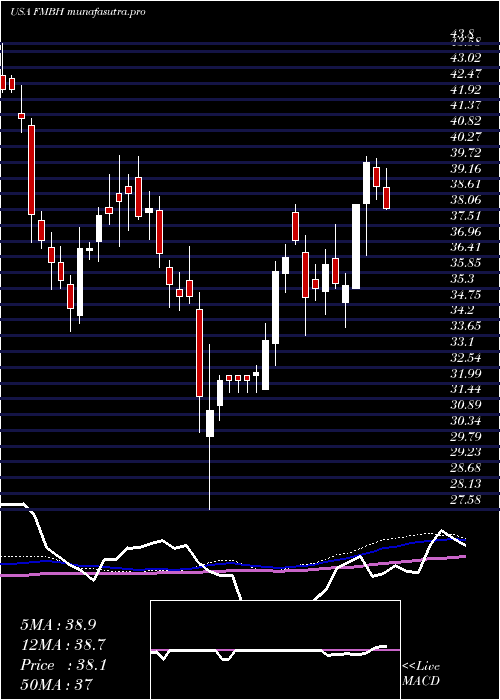This screenshot has height=700, width=500.
Task: Open the MACD inset chart panel
Action: tap(275, 650)
